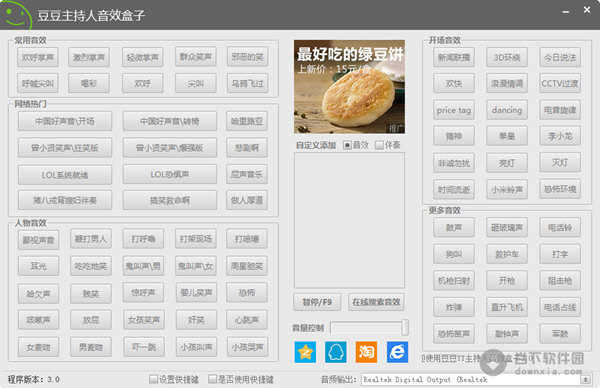Play the 欢呼掌声 sound effect
The height and width of the screenshot is (388, 600).
pos(38,57)
